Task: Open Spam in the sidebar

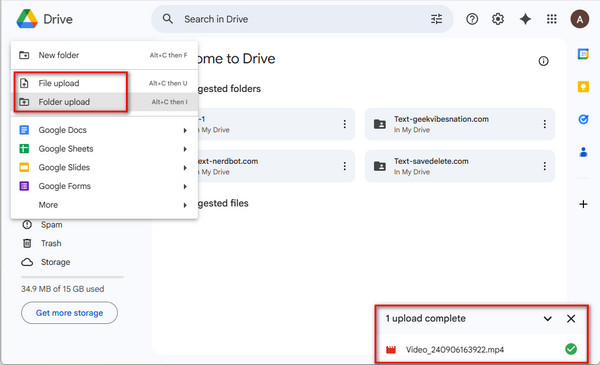Action: pyautogui.click(x=51, y=225)
